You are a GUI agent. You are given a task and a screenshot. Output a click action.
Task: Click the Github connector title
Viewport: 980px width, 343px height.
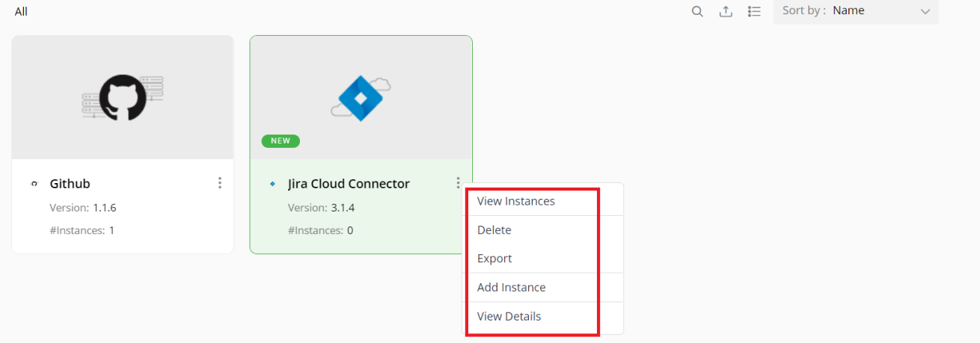(x=70, y=184)
